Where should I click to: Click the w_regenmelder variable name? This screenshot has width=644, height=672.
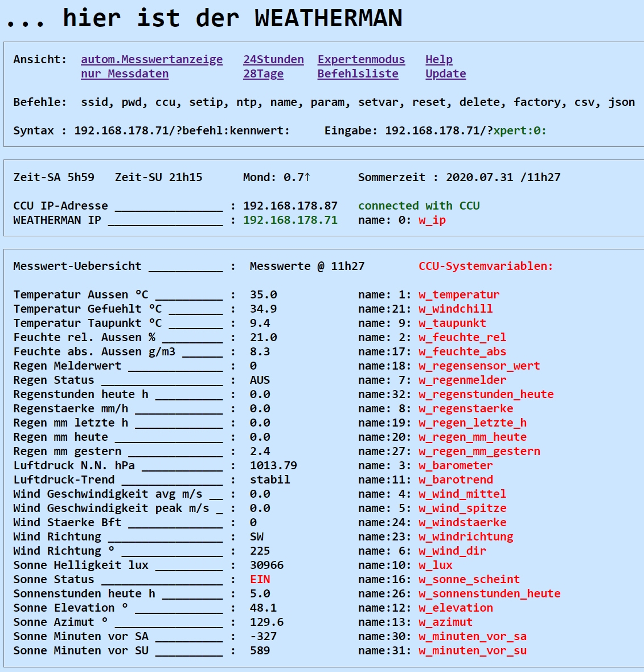pyautogui.click(x=462, y=380)
